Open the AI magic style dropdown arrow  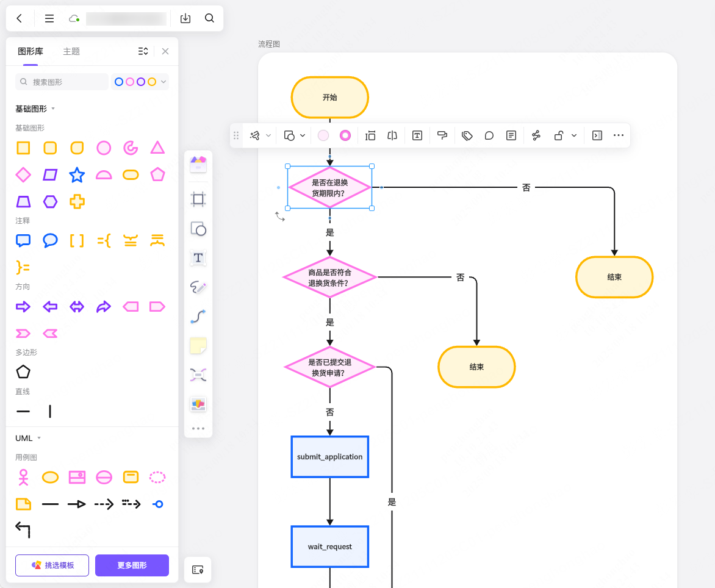tap(268, 135)
